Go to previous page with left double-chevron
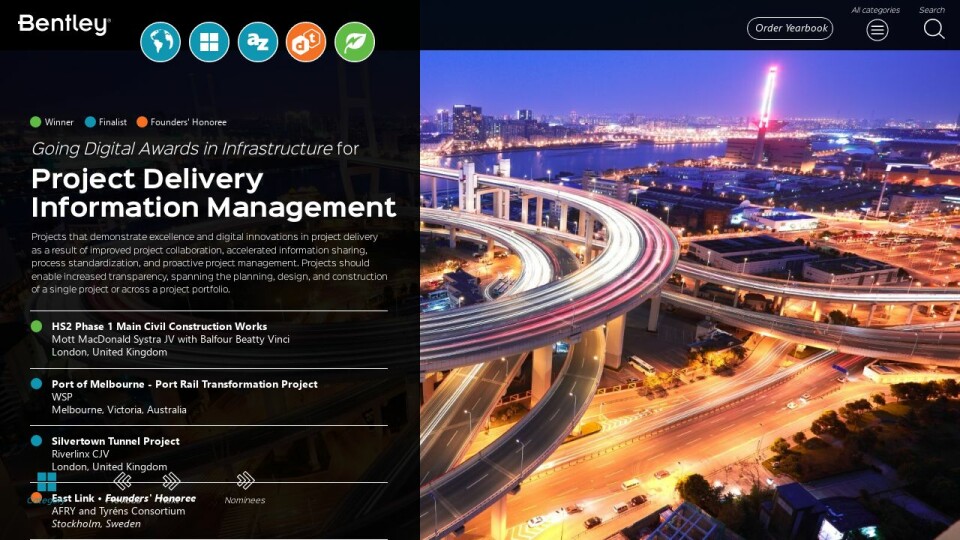 click(x=122, y=481)
